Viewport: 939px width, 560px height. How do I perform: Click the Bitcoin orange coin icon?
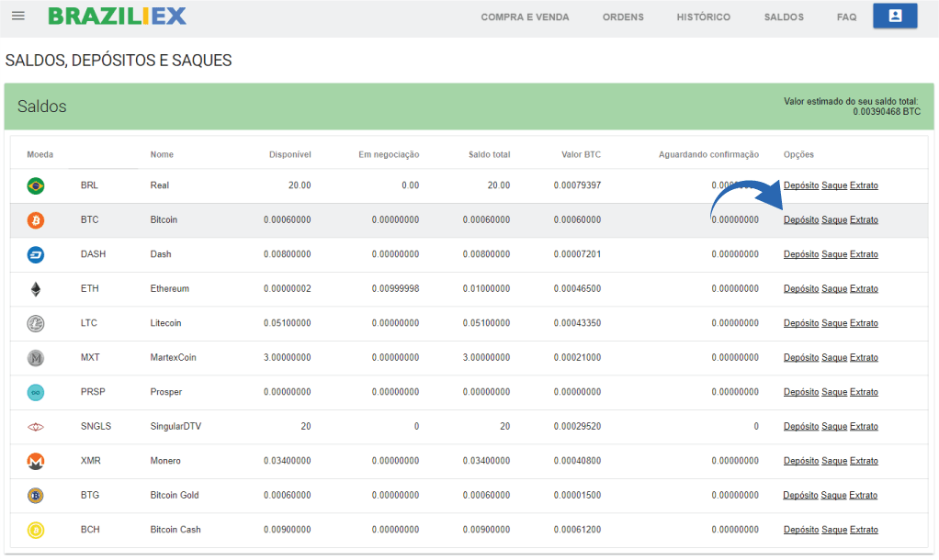pos(36,220)
